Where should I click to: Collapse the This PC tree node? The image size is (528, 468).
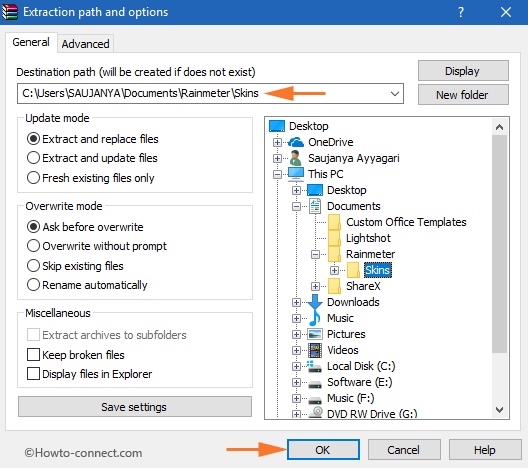277,174
